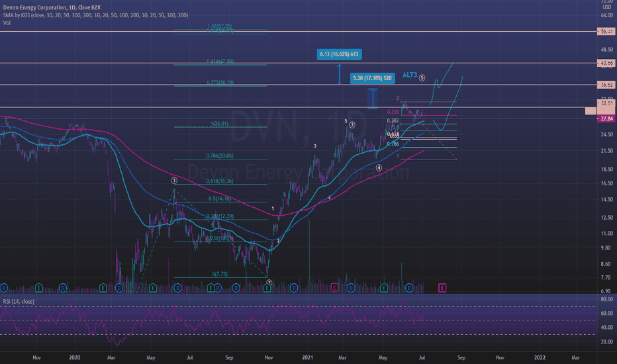The image size is (617, 364).
Task: Select the SMA by KGS indicator legend
Action: [95, 15]
